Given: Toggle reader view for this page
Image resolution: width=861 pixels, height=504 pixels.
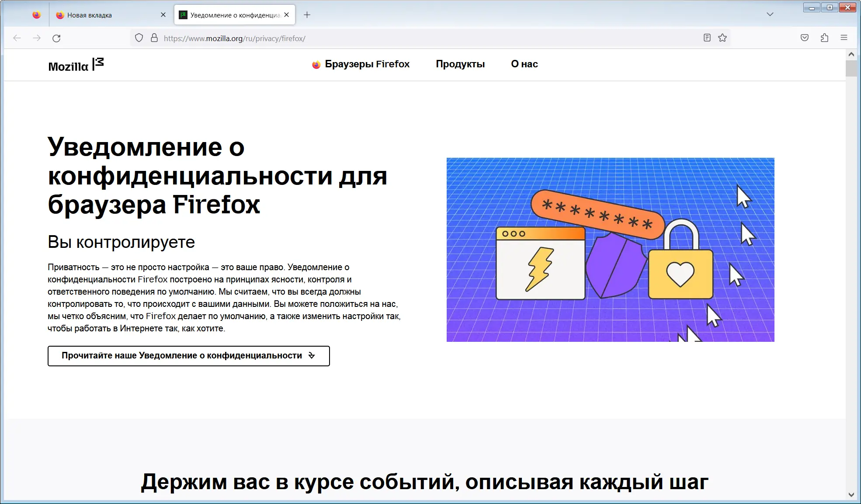Looking at the screenshot, I should [706, 38].
